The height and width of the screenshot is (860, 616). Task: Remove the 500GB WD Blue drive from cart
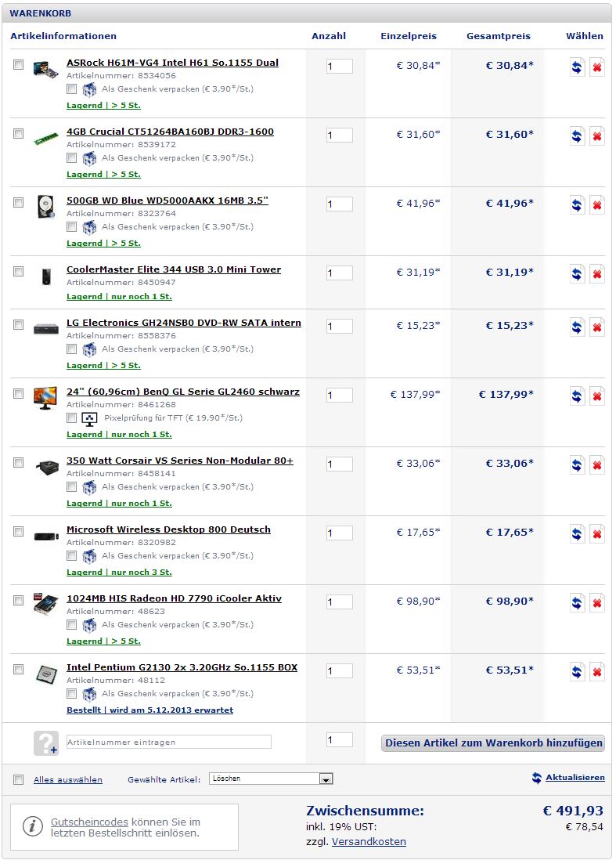(596, 205)
